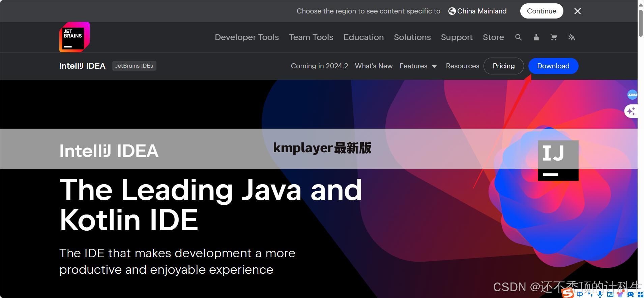Toggle Chinese input mode 中 icon

click(580, 294)
